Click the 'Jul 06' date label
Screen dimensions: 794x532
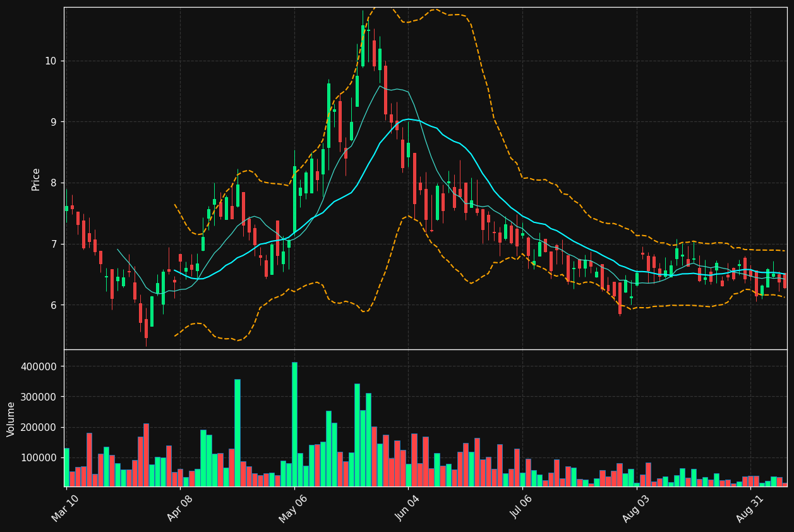click(522, 508)
